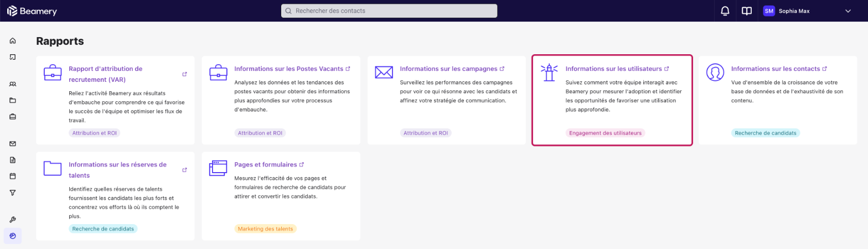Open the people contacts icon in the sidebar
Viewport: 868px width, 249px height.
pos(13,84)
